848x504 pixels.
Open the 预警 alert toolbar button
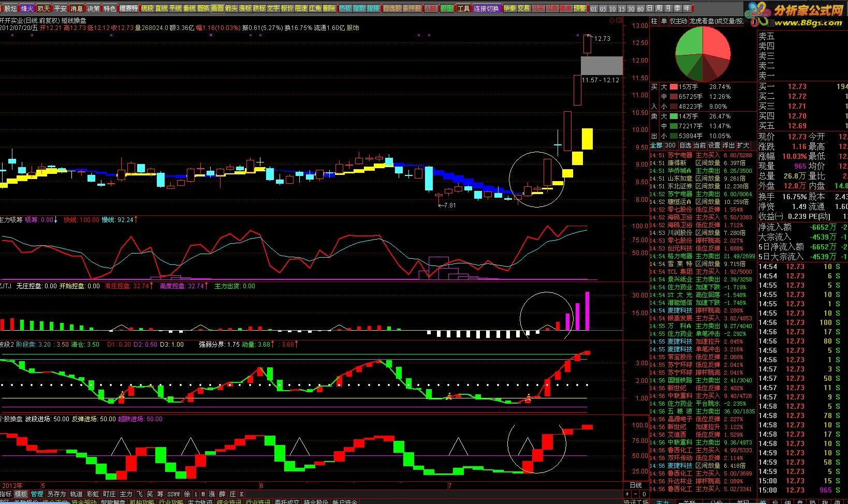click(x=580, y=8)
